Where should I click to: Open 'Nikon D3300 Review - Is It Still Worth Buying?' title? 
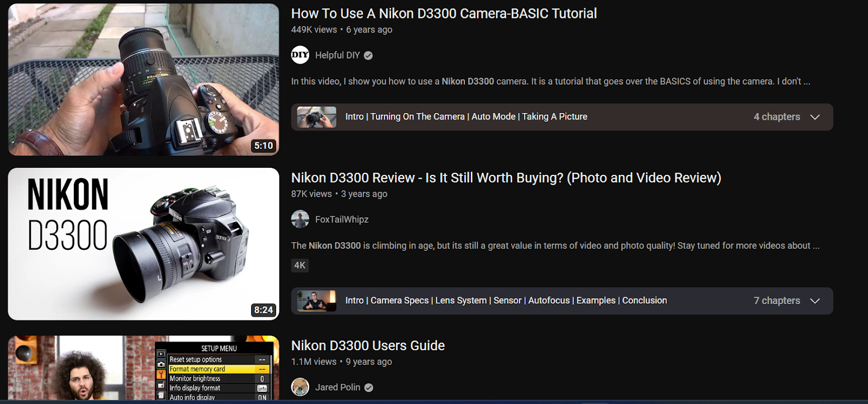[506, 178]
